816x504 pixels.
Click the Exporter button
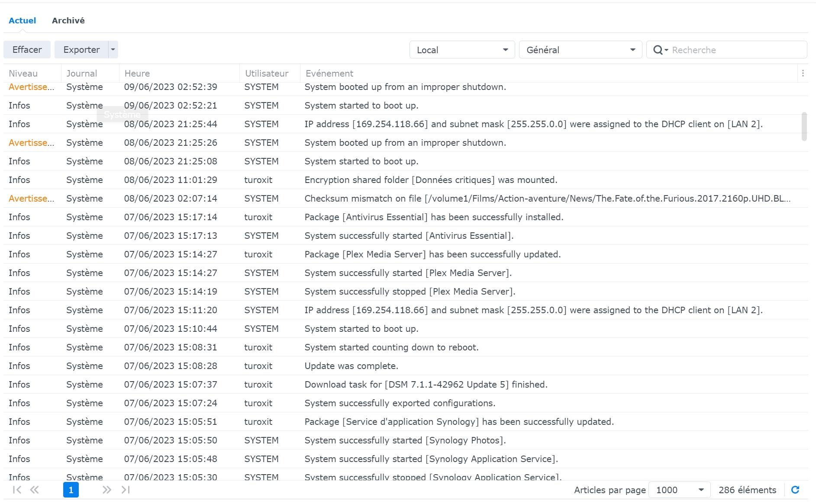click(81, 50)
